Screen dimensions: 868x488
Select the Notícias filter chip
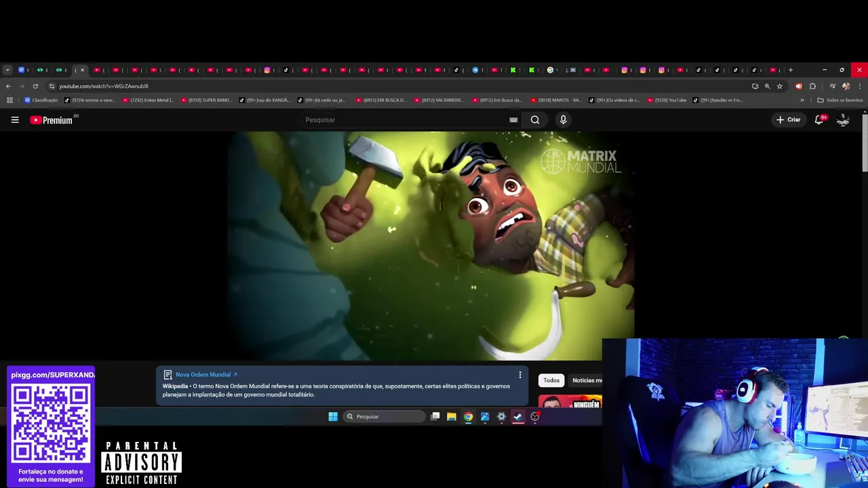click(585, 380)
